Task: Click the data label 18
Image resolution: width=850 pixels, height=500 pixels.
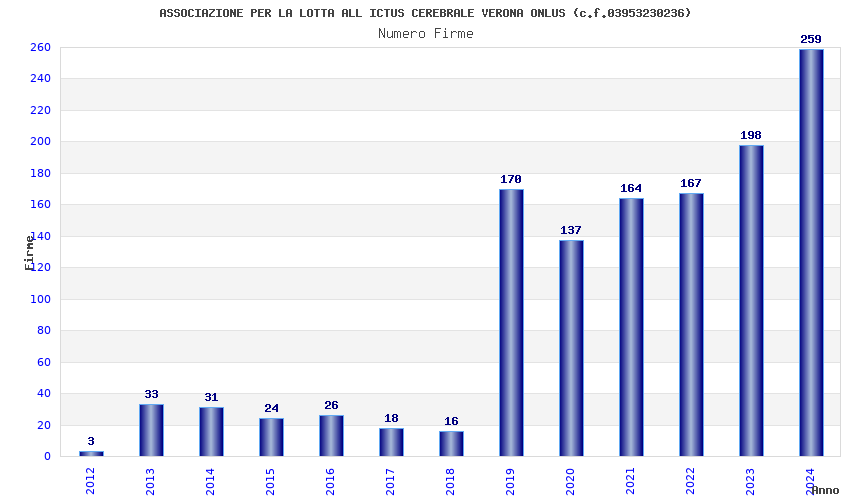Action: [391, 419]
